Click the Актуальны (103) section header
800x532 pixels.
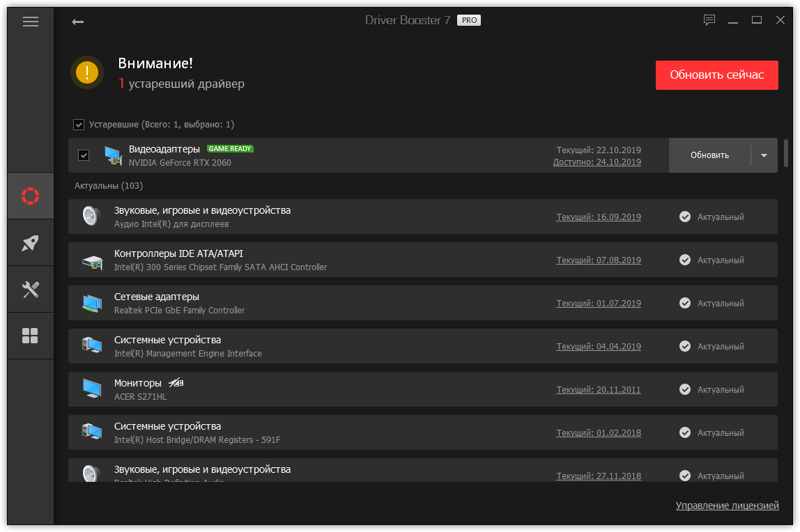[x=109, y=185]
